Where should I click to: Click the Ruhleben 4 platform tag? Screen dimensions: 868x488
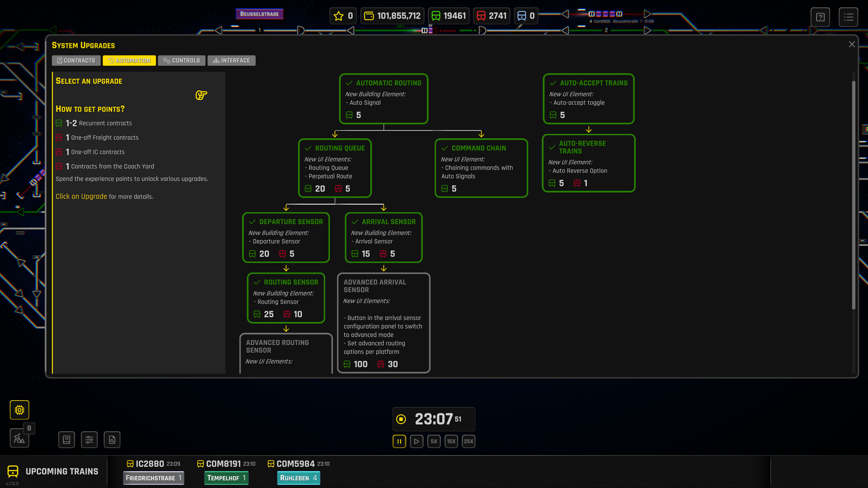[298, 478]
